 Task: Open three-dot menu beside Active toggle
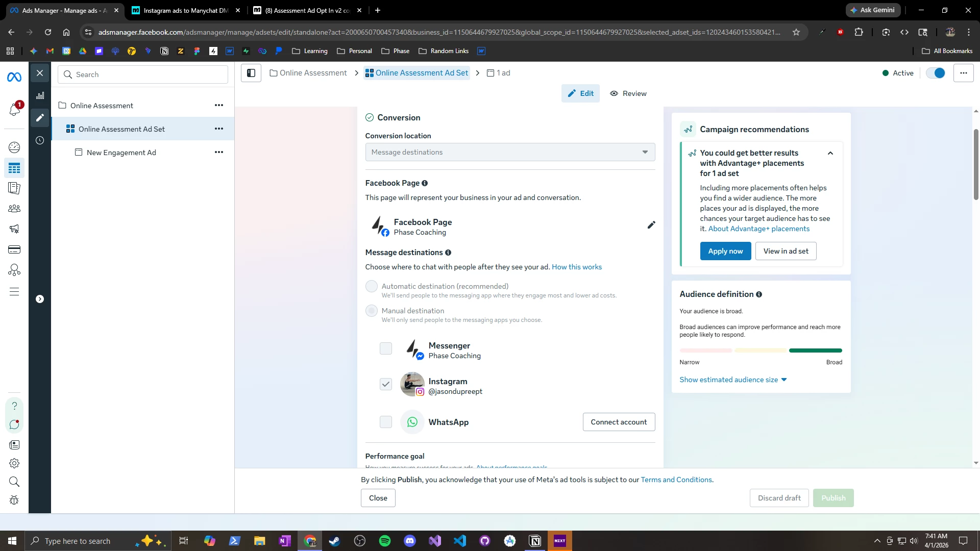(x=963, y=73)
